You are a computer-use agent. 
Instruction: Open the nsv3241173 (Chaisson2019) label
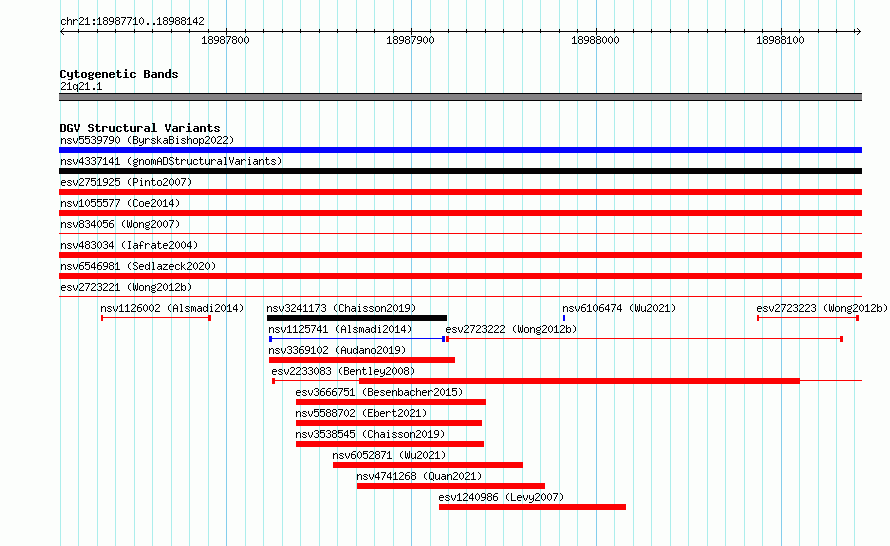coord(341,308)
